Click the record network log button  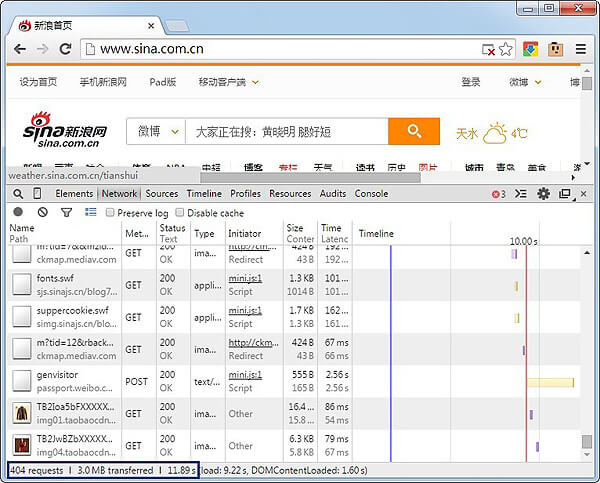click(18, 212)
